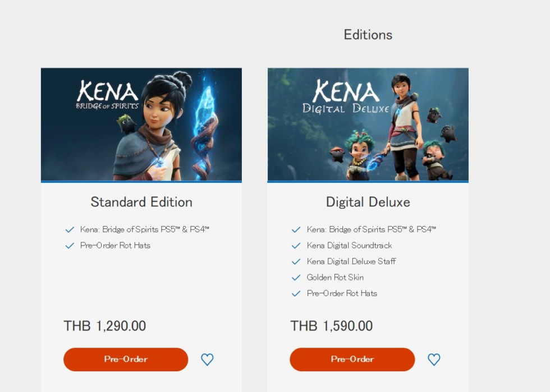Open the Standard Edition cover image

141,124
